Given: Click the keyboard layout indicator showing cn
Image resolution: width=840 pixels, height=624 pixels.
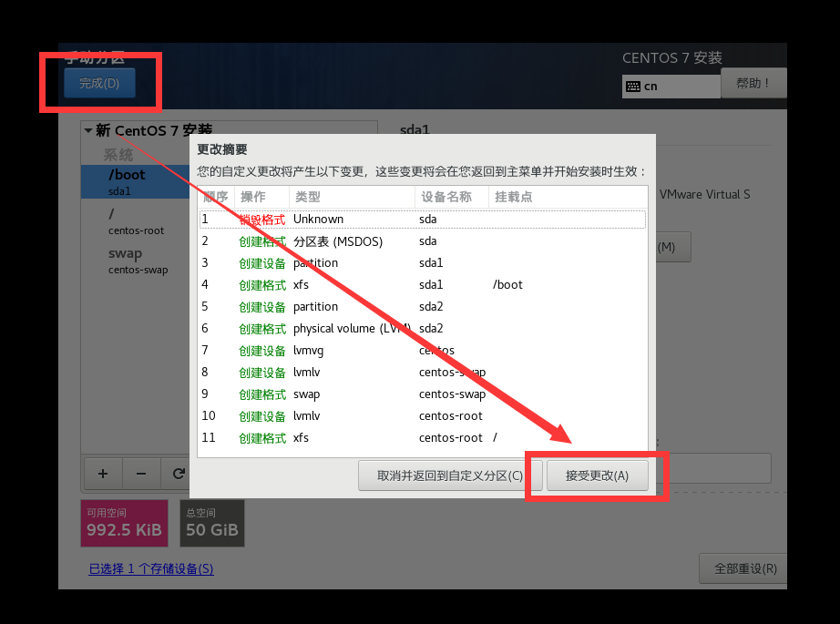Looking at the screenshot, I should 671,86.
